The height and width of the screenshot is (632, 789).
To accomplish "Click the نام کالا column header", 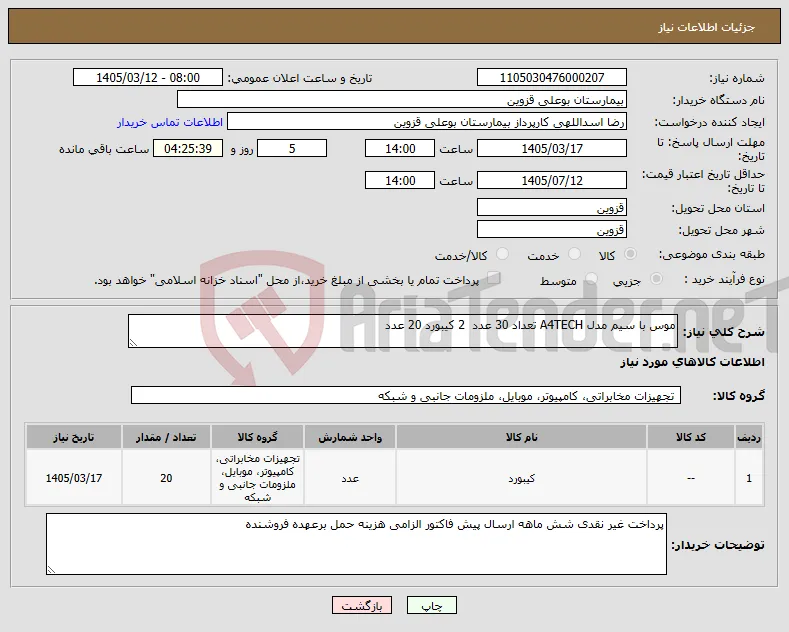I will click(x=521, y=437).
